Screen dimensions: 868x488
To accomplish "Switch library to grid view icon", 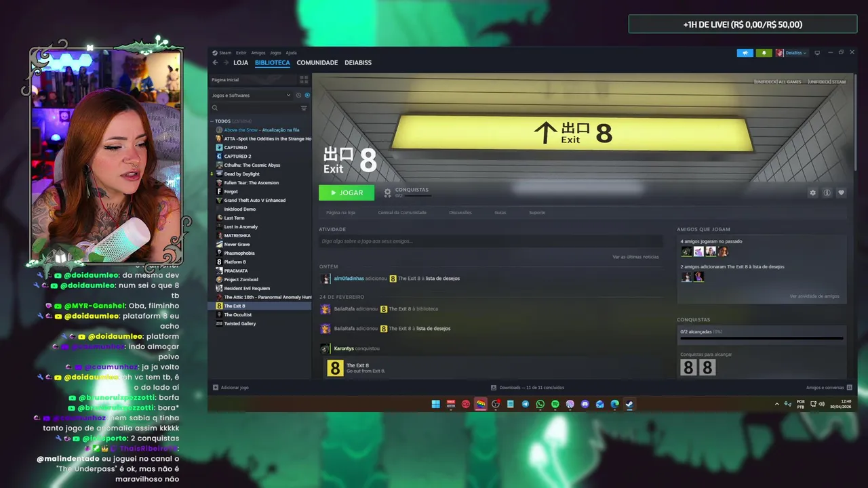I will click(x=304, y=80).
